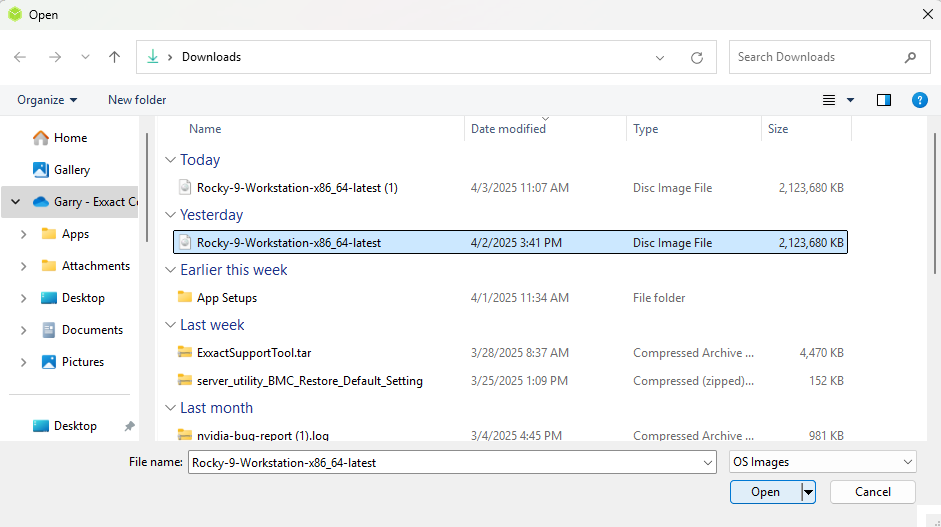
Task: Sort by the Size column header
Action: 778,129
